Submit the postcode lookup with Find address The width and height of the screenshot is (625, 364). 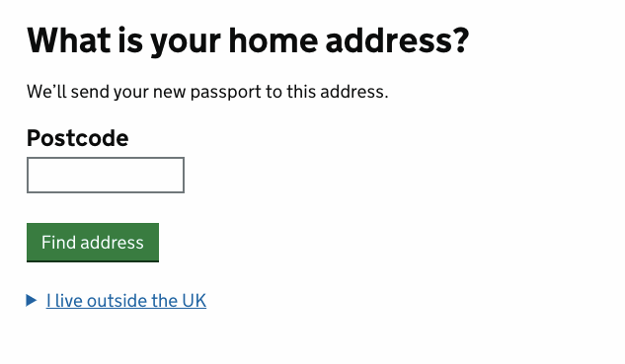[x=93, y=242]
